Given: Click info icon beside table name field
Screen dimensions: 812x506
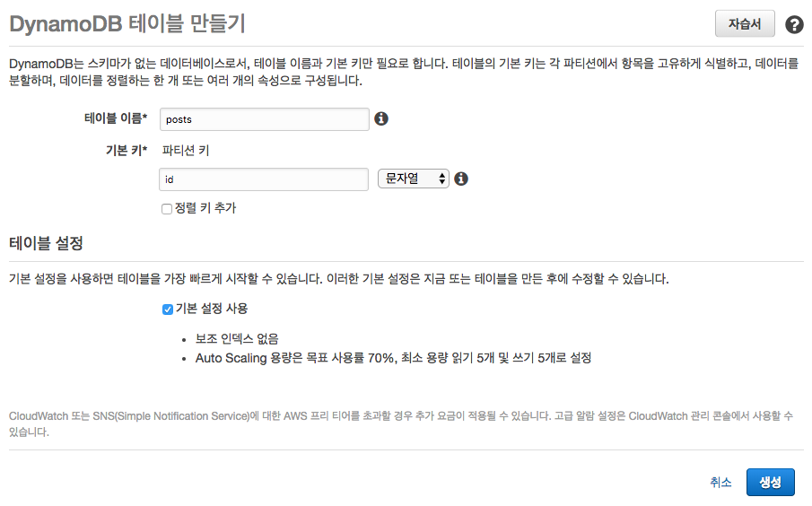Looking at the screenshot, I should coord(381,118).
